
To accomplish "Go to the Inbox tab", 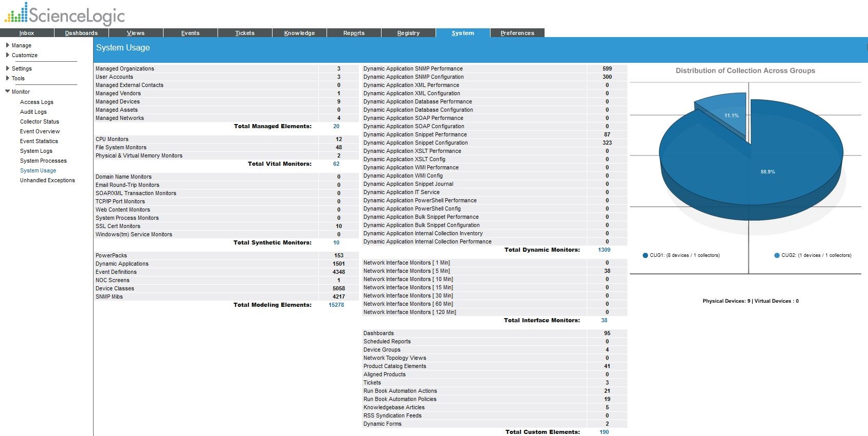I will click(27, 33).
